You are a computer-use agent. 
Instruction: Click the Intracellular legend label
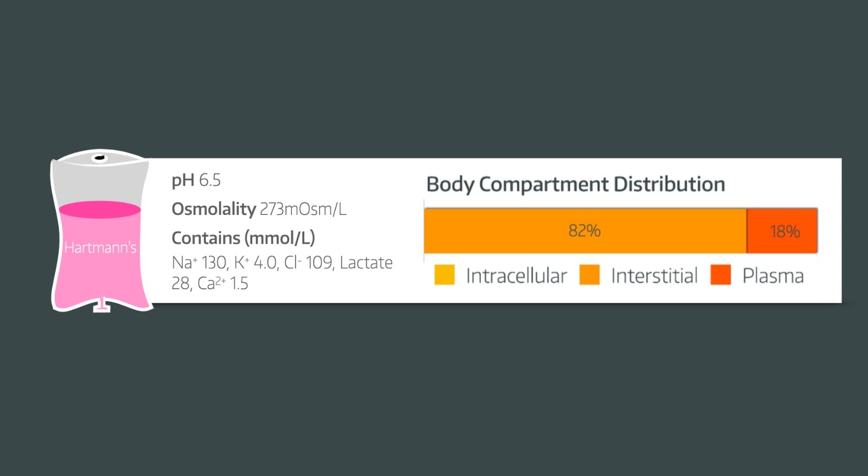point(516,276)
